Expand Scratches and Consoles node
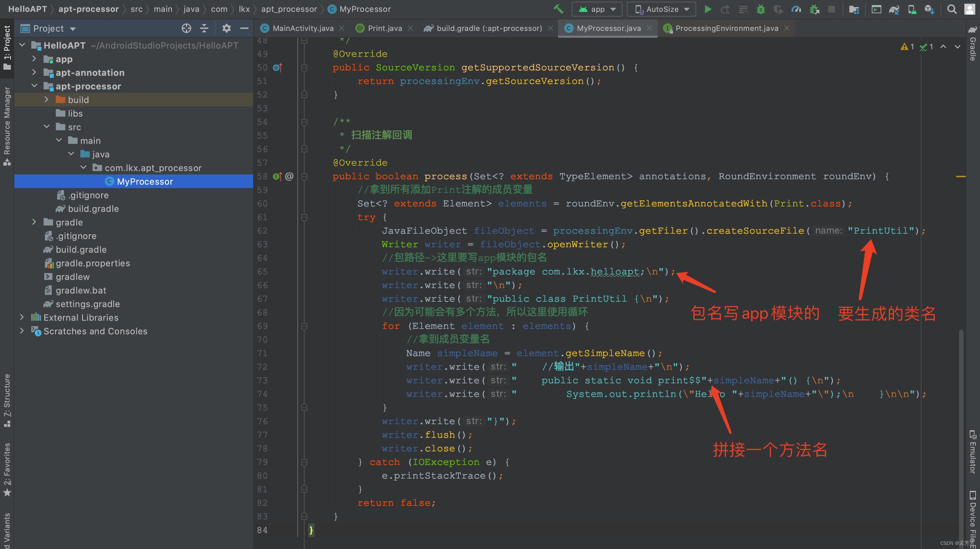Viewport: 980px width, 549px height. coord(22,331)
